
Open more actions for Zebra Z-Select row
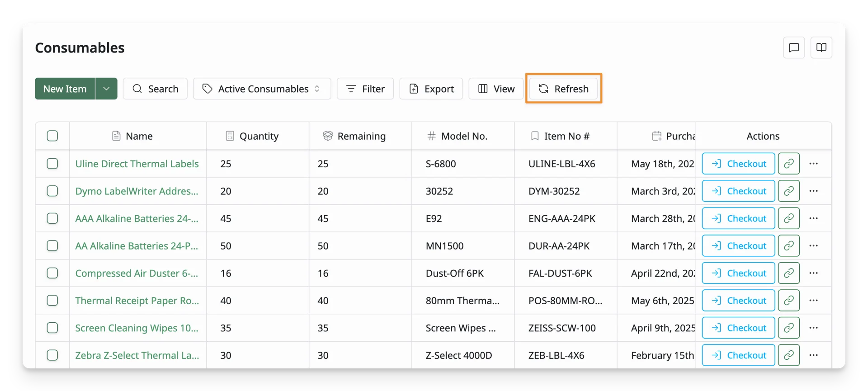(x=814, y=355)
